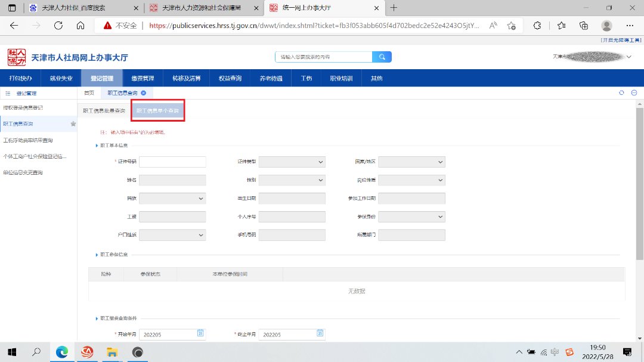Image resolution: width=644 pixels, height=362 pixels.
Task: Expand the 证件类型 dropdown
Action: [292, 162]
